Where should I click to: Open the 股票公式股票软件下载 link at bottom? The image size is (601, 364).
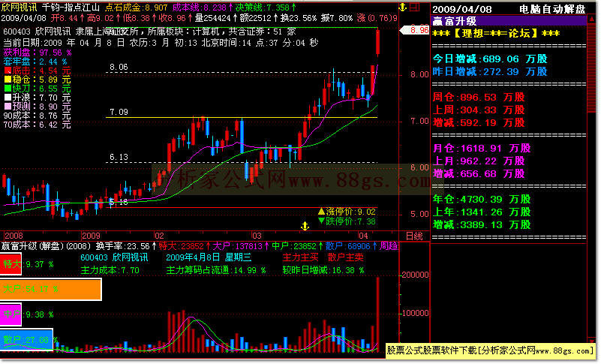(490, 350)
